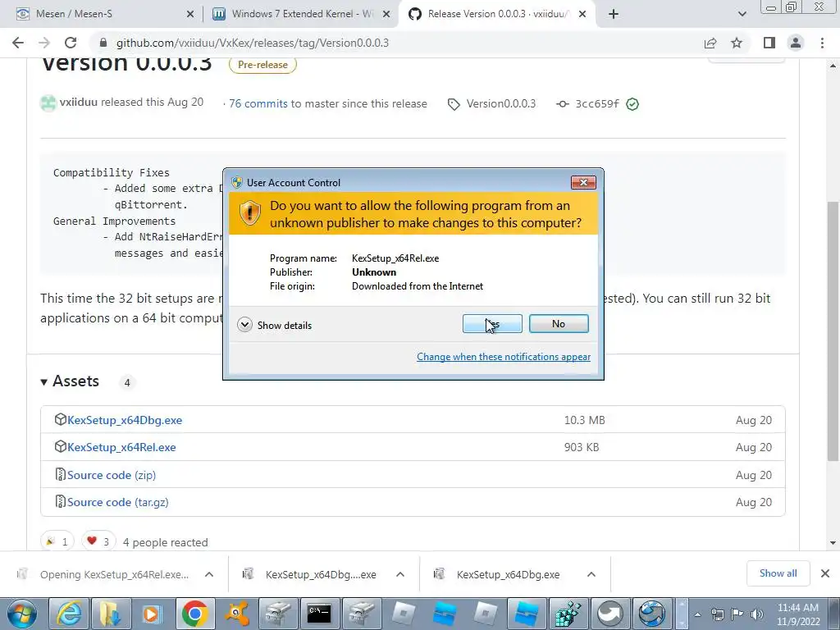Download KexSetup_x64Dbg.exe asset
This screenshot has width=840, height=630.
pos(125,420)
